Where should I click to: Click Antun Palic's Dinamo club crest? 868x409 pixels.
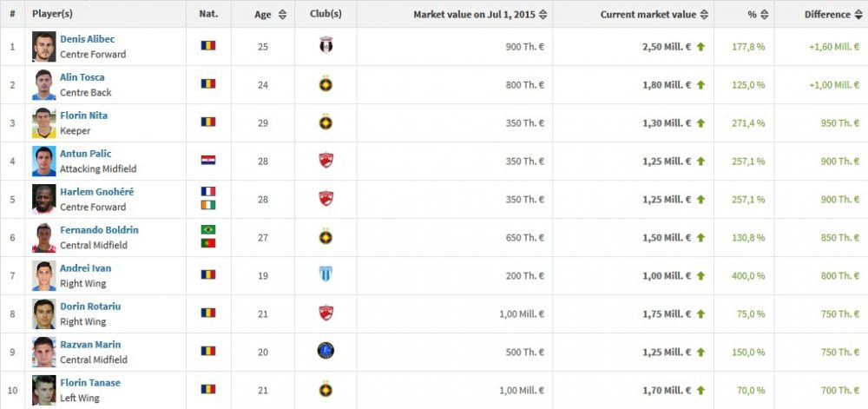pyautogui.click(x=325, y=161)
